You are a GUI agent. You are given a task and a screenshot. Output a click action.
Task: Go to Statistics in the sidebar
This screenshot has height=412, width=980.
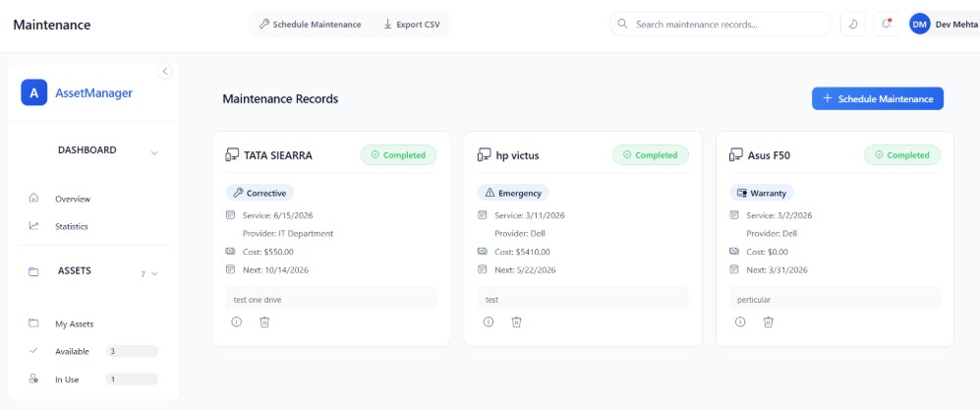(72, 226)
